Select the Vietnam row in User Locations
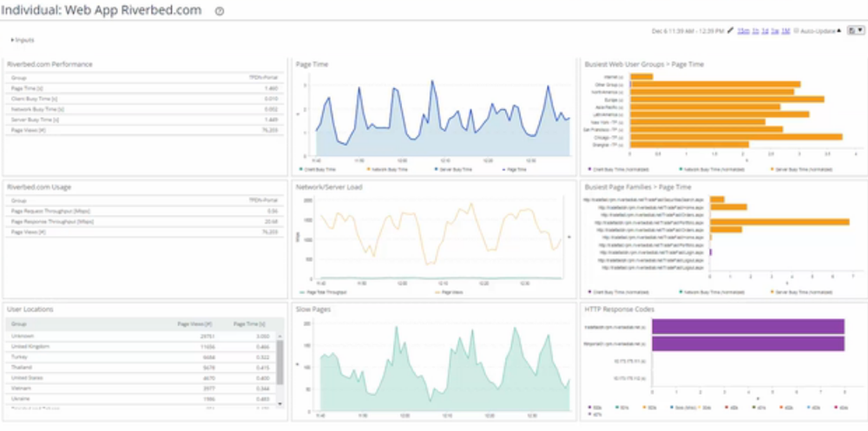 [141, 389]
